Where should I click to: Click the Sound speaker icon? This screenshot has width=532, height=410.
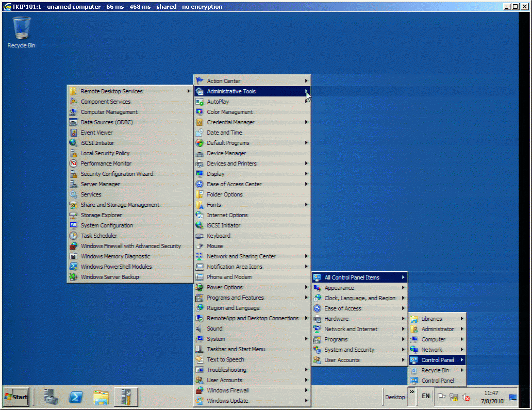tap(199, 329)
